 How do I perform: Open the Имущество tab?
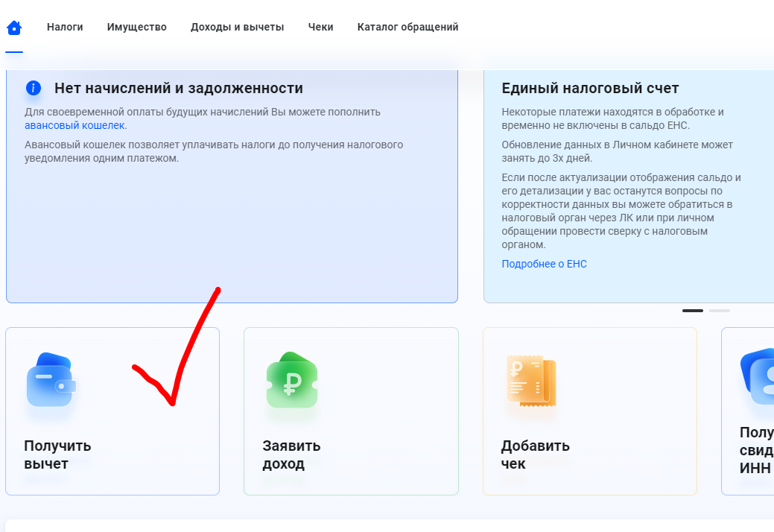coord(137,27)
